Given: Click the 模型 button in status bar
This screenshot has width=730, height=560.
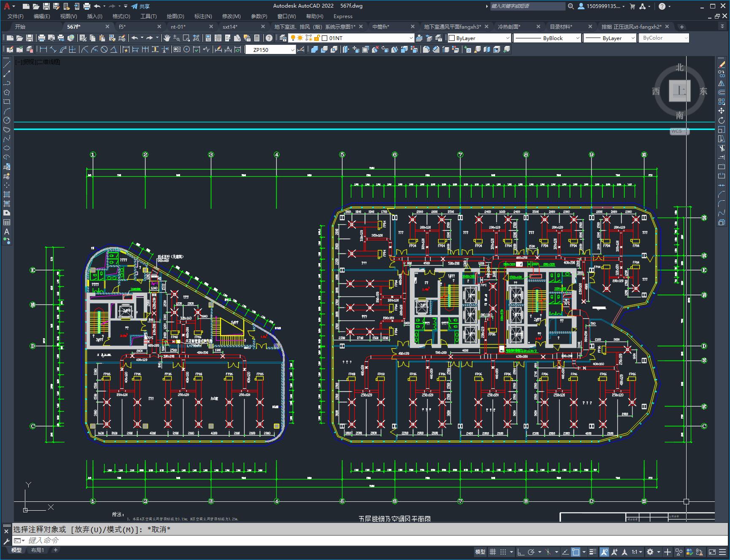Looking at the screenshot, I should coord(480,552).
